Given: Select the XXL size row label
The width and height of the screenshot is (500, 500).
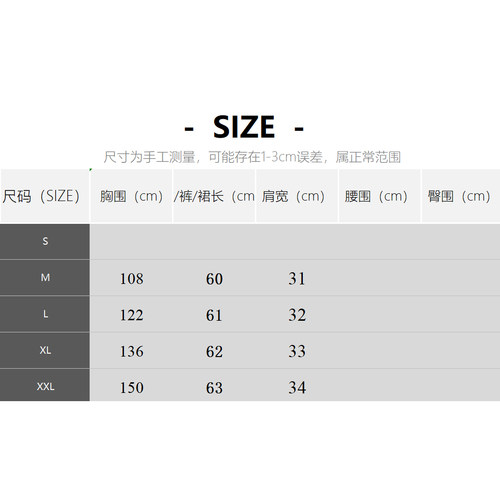Looking at the screenshot, I should pyautogui.click(x=45, y=387).
